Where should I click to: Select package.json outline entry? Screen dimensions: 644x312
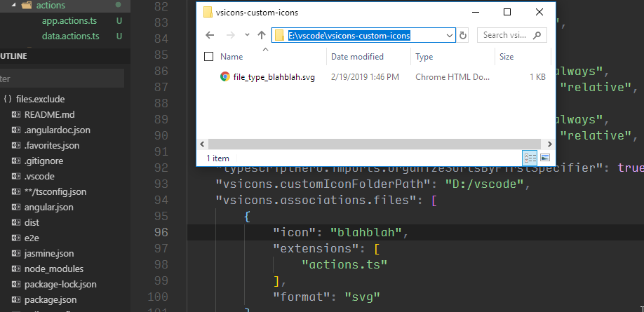coord(51,299)
